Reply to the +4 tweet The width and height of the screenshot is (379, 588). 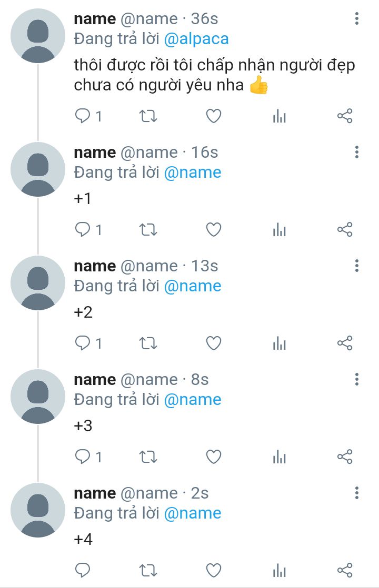83,570
